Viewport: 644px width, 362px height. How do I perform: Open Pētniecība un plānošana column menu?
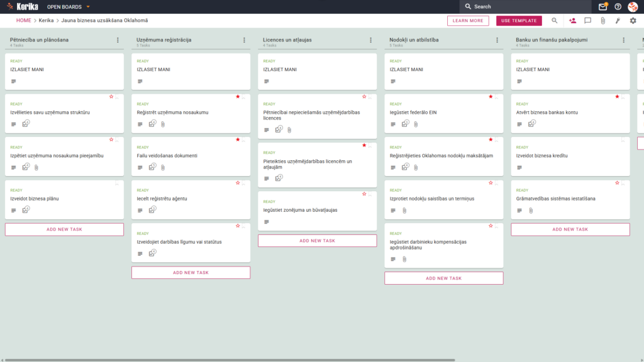click(118, 40)
